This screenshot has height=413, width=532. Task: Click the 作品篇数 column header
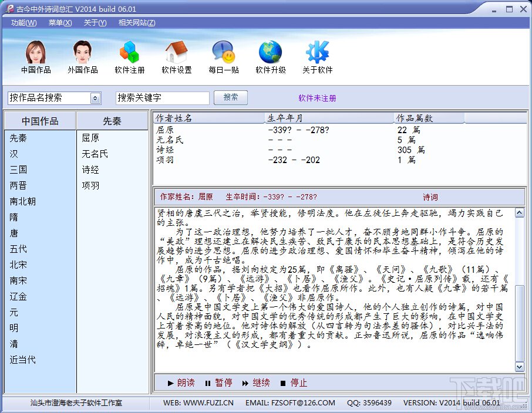tap(429, 118)
